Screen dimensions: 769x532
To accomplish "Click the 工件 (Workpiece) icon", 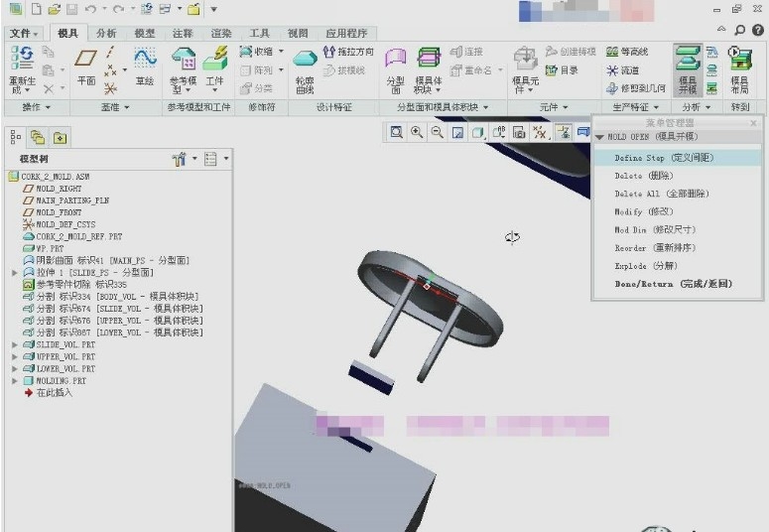I will (214, 59).
